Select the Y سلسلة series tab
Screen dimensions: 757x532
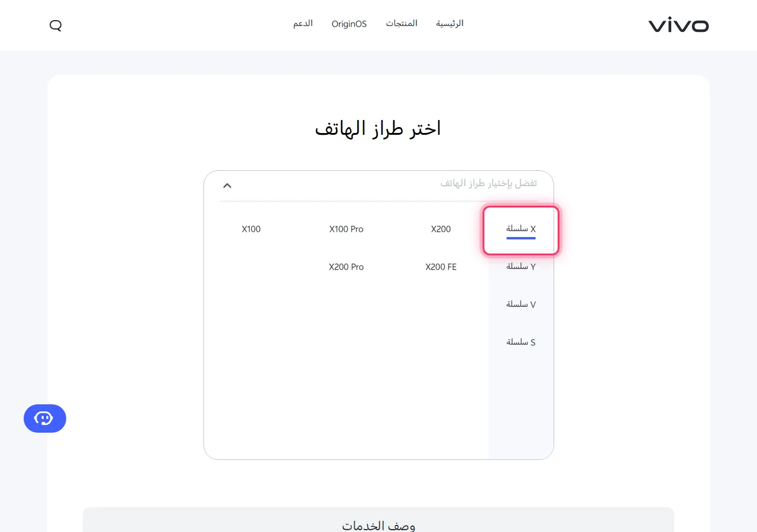click(521, 267)
